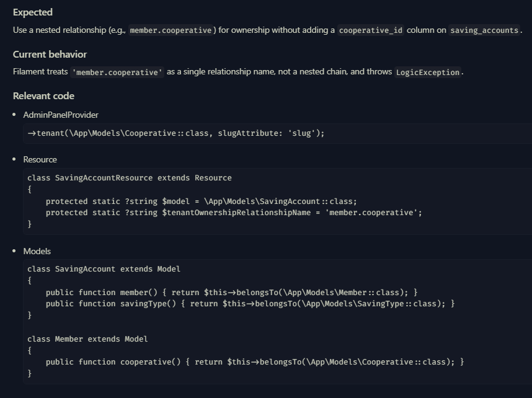Screen dimensions: 532x398
Task: Select the "Resource" list item label
Action: (x=40, y=159)
